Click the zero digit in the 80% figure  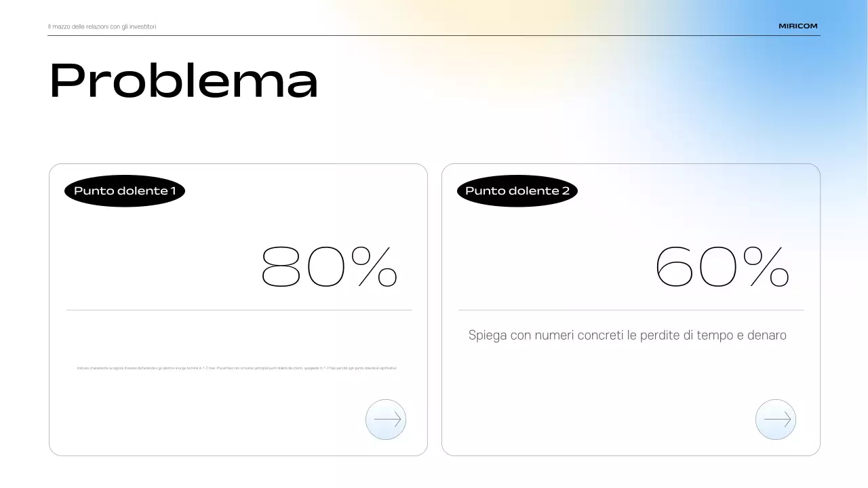327,267
